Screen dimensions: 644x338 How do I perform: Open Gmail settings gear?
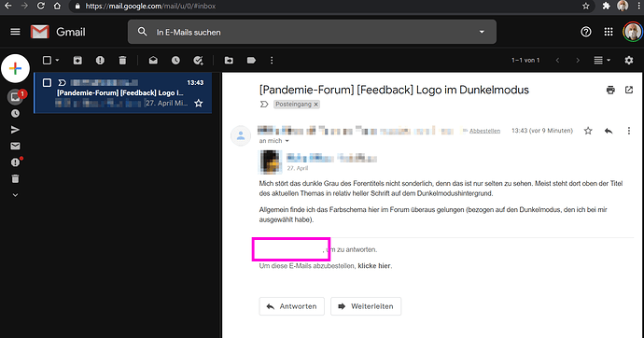[629, 61]
